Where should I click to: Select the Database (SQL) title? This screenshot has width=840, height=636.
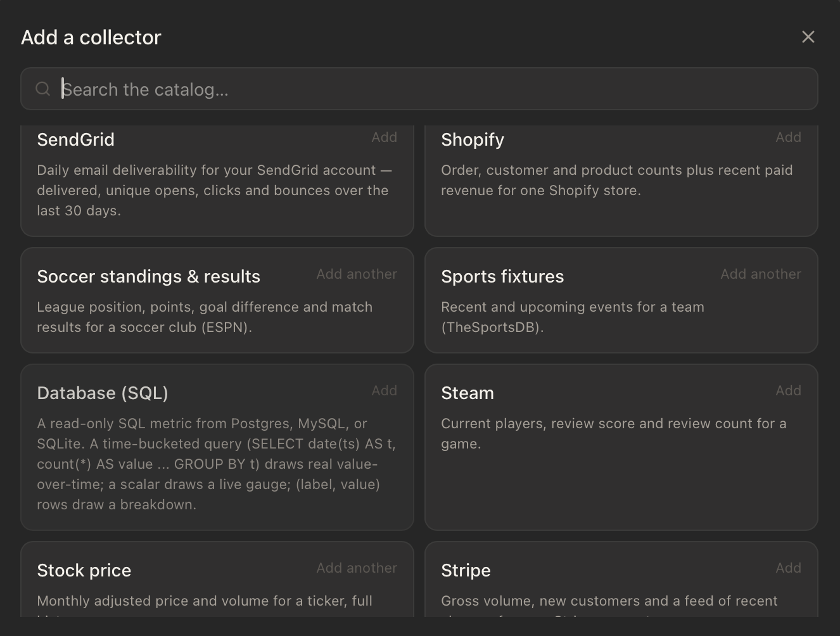[x=103, y=393]
